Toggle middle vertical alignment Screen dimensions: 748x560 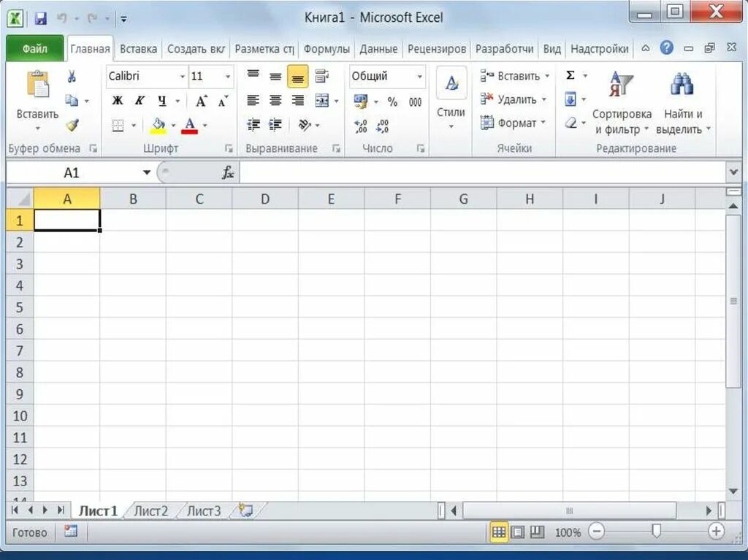pos(275,77)
